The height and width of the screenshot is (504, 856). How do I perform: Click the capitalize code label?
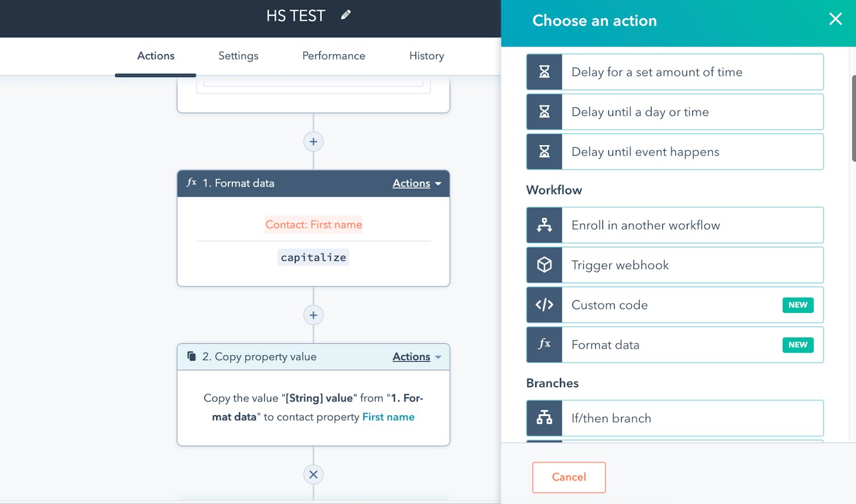313,257
